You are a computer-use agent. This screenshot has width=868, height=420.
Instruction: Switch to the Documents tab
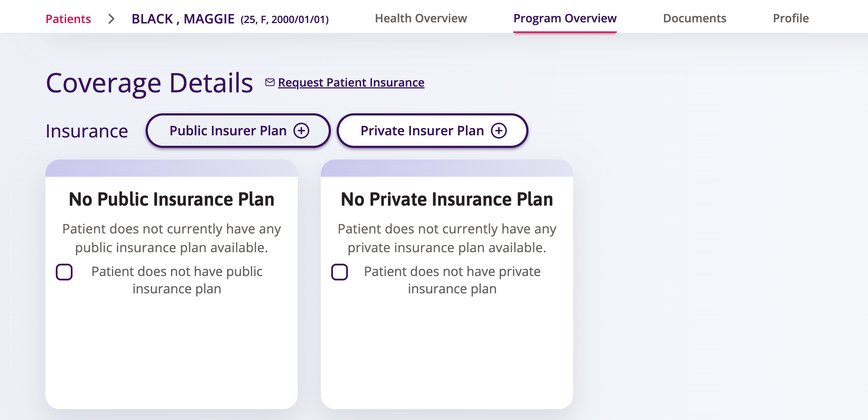pyautogui.click(x=695, y=18)
